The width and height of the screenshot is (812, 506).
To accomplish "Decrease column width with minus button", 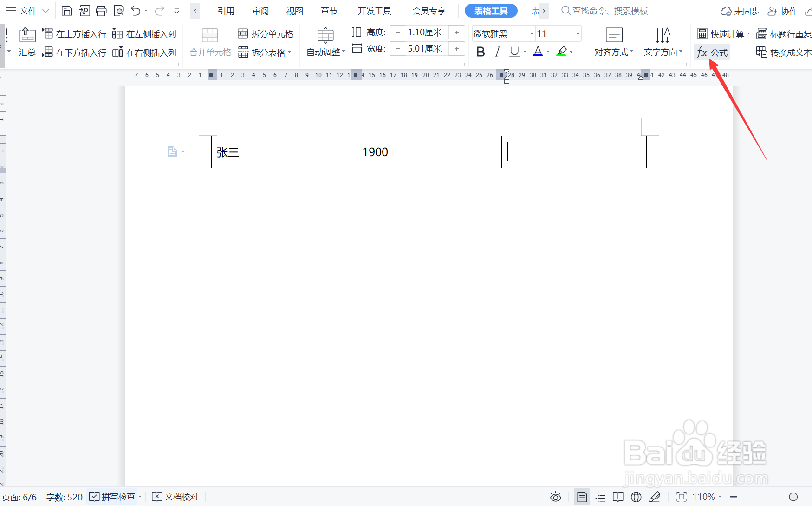I will point(397,49).
